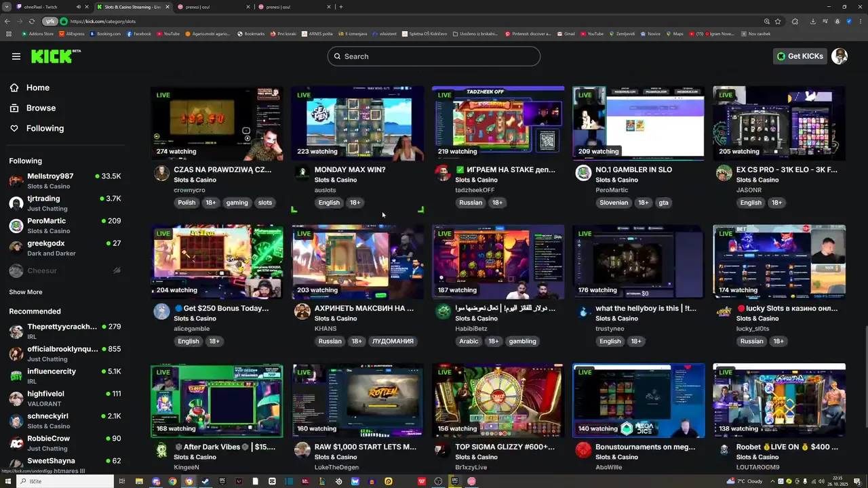Open AliExpress bookmark
Image resolution: width=868 pixels, height=488 pixels.
coord(72,33)
